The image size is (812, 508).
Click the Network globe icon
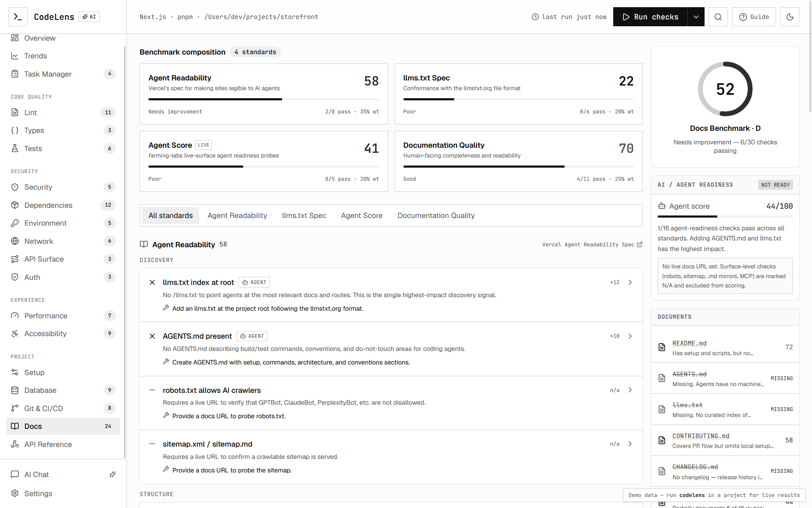tap(15, 241)
